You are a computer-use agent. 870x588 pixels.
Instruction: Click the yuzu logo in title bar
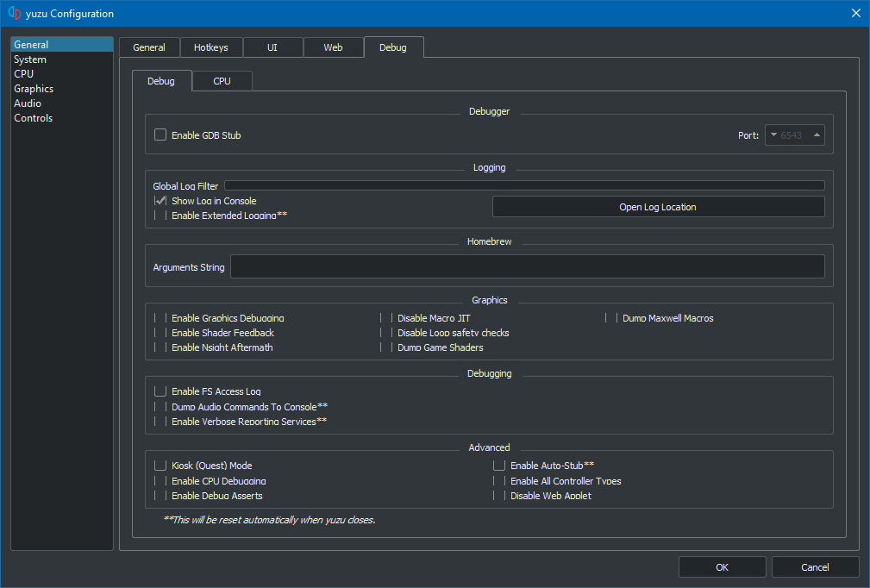pos(14,13)
